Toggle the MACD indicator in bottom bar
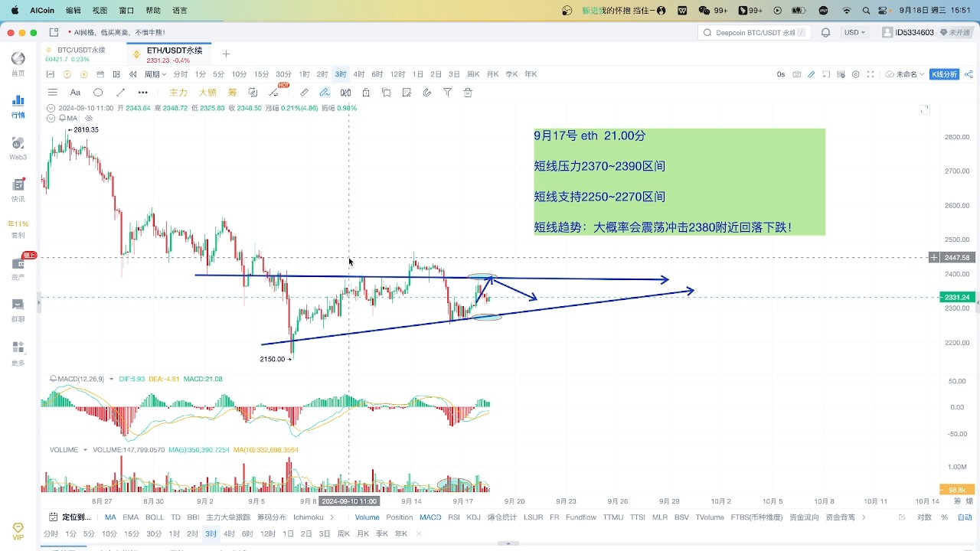 point(430,517)
